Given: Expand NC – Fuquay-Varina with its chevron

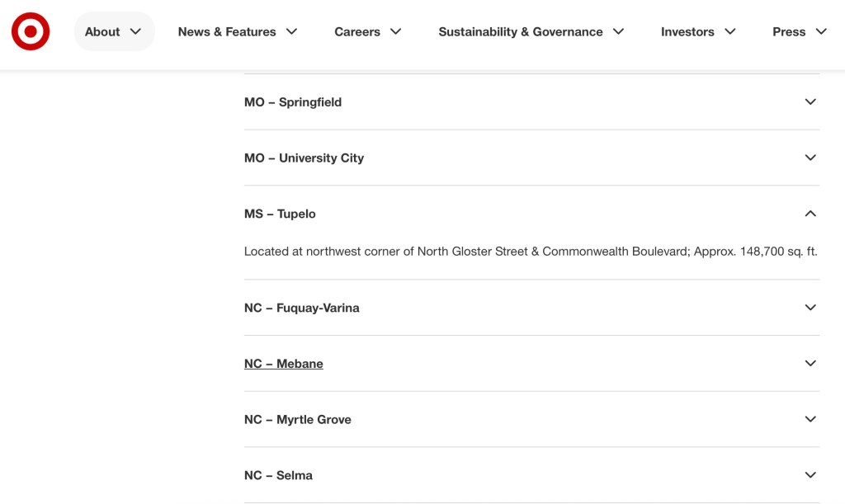Looking at the screenshot, I should click(x=810, y=308).
